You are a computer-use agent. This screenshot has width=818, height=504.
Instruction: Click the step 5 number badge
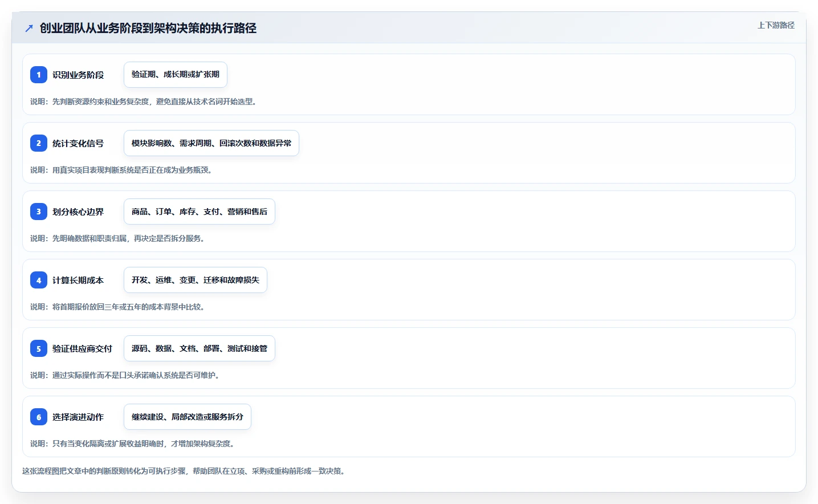pos(39,348)
